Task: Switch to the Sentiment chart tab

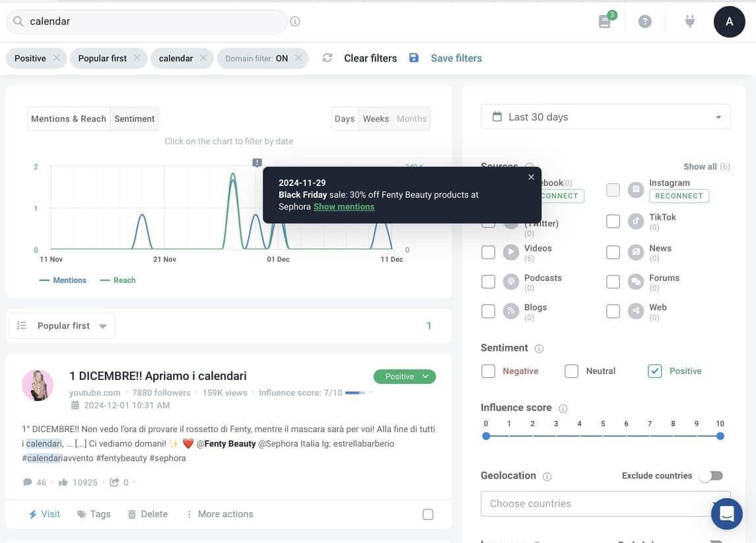Action: point(134,119)
